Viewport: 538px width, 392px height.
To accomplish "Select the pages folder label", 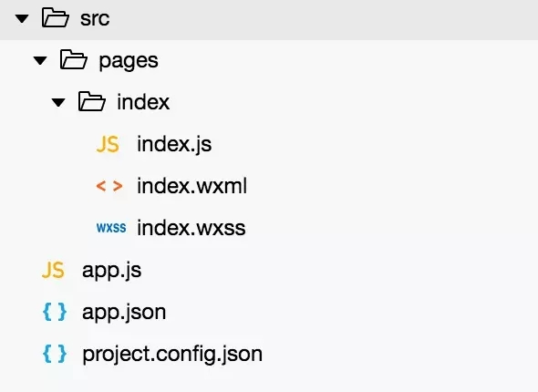I will (129, 61).
